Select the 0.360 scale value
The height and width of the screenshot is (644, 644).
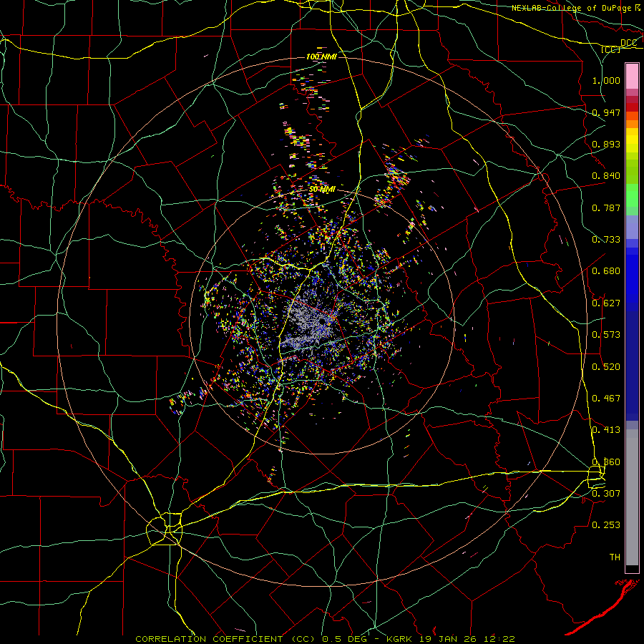[606, 462]
